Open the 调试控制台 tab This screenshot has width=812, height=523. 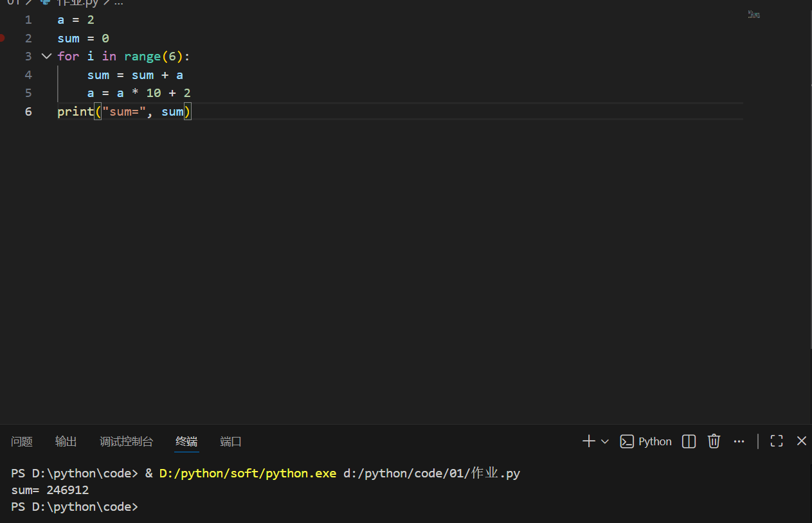[x=126, y=441]
